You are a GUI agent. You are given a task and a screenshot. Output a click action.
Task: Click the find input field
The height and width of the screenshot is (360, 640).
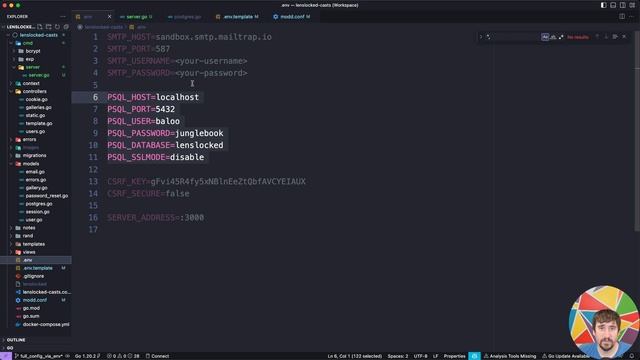[512, 37]
